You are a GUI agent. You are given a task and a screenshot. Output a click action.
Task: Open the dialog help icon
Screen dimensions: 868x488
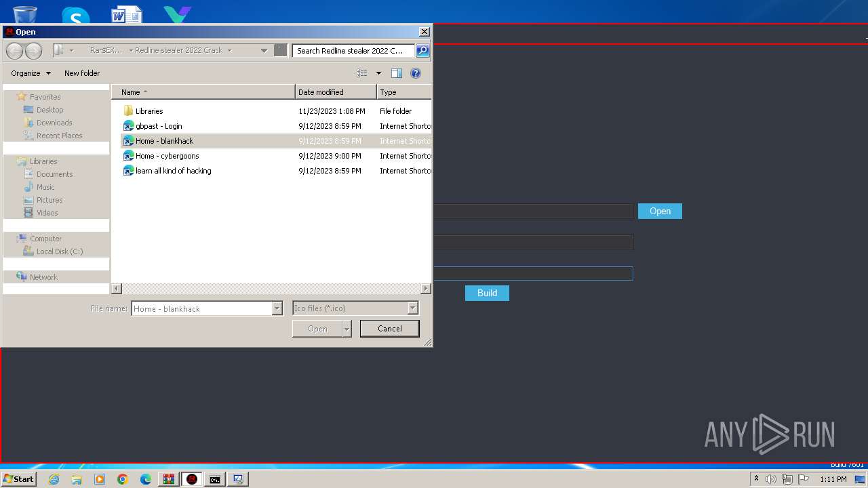(416, 73)
